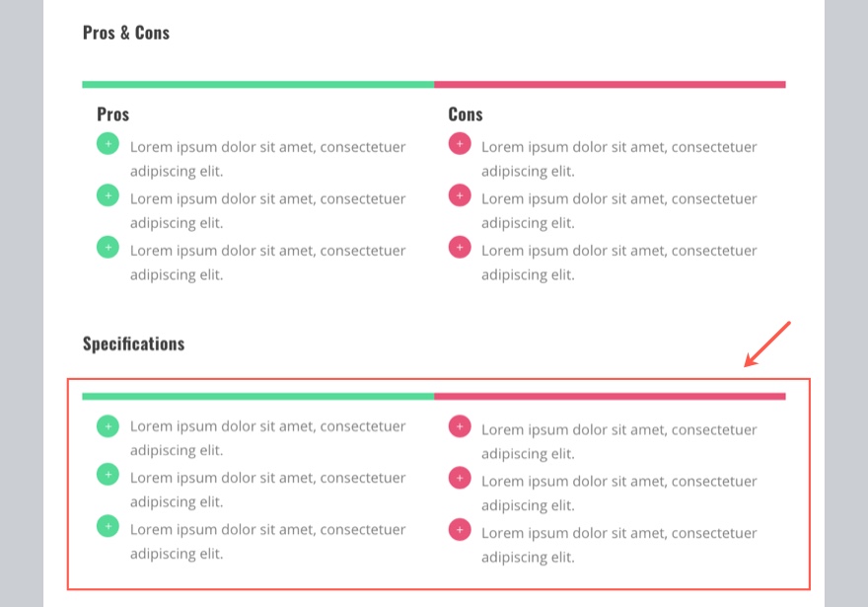Screen dimensions: 868x607
Task: Click first red plus icon in Specifications section
Action: 459,426
